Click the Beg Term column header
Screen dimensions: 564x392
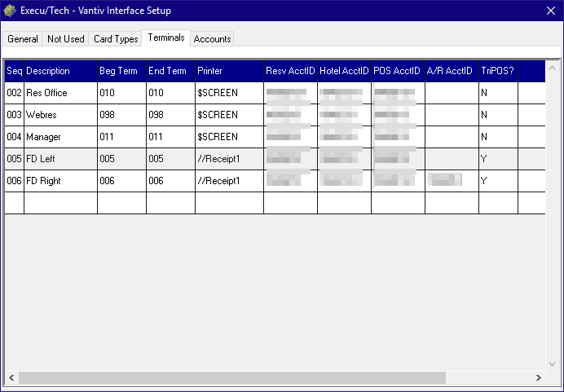(121, 71)
